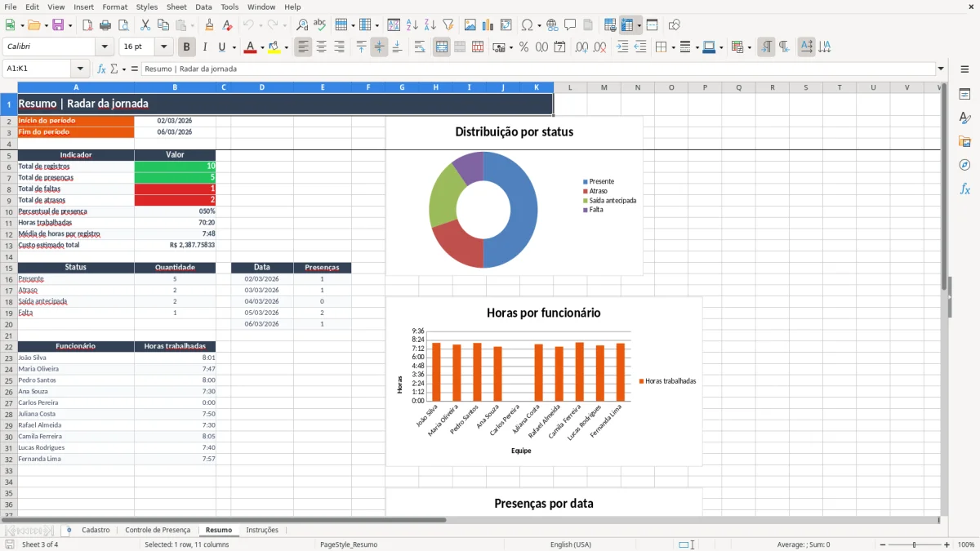Screen dimensions: 980x551
Task: Toggle Bold formatting
Action: pyautogui.click(x=187, y=47)
